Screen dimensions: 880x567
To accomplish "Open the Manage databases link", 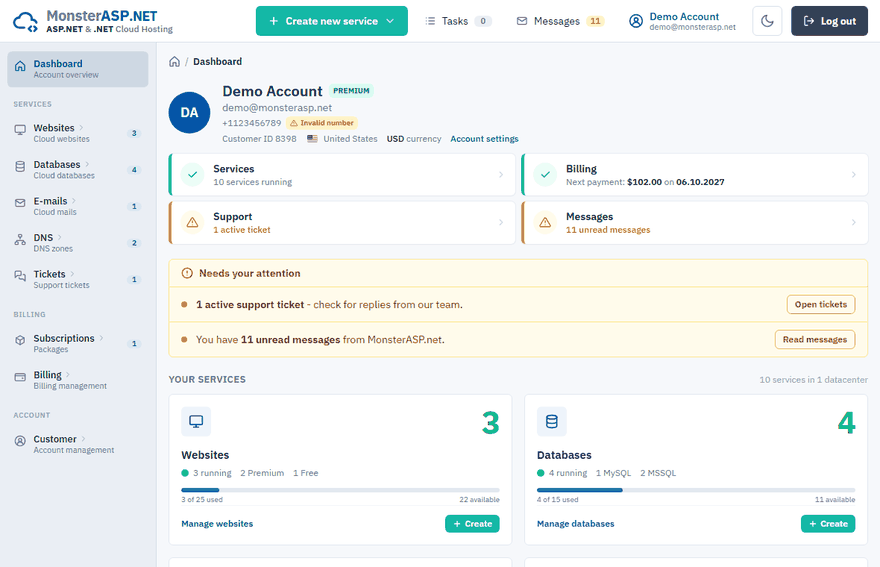I will click(575, 524).
